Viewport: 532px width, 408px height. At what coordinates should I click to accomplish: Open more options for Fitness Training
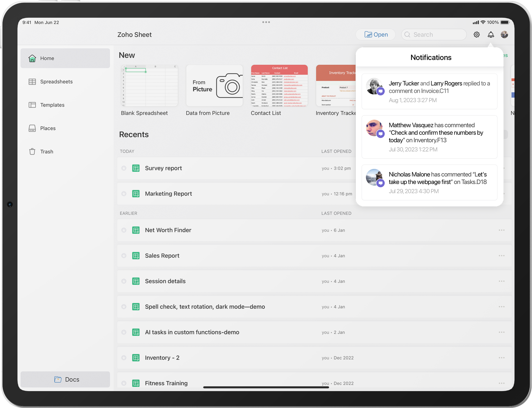(501, 383)
